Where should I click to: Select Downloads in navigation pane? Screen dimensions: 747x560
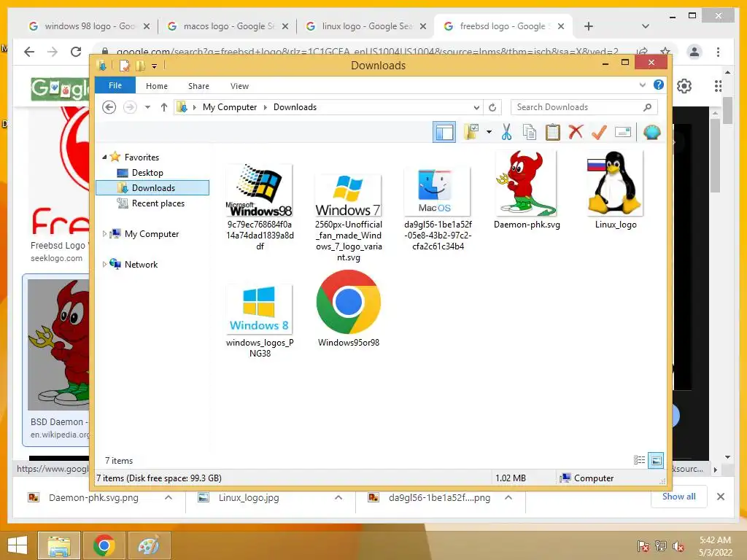point(152,187)
